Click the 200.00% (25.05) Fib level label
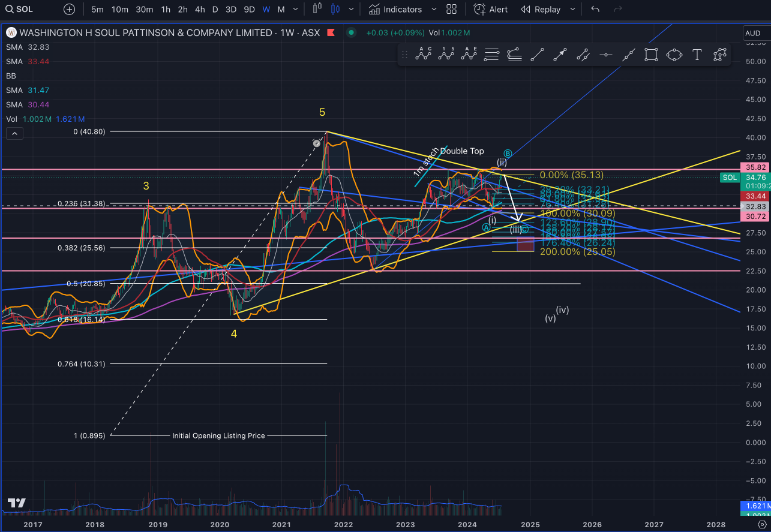This screenshot has height=532, width=771. (x=577, y=252)
